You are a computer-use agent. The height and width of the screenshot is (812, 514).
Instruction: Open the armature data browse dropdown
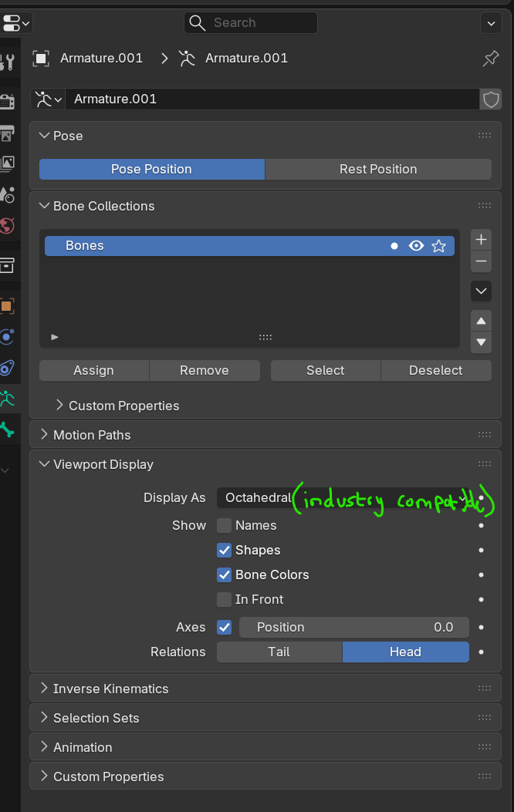click(48, 99)
